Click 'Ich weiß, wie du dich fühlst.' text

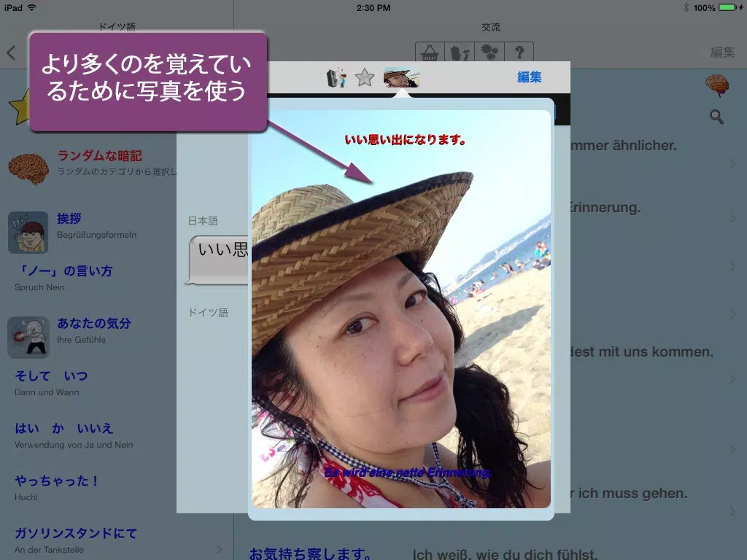(505, 554)
